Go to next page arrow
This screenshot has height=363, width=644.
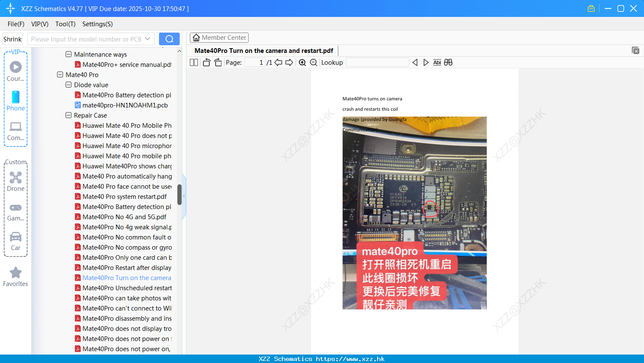tap(289, 63)
